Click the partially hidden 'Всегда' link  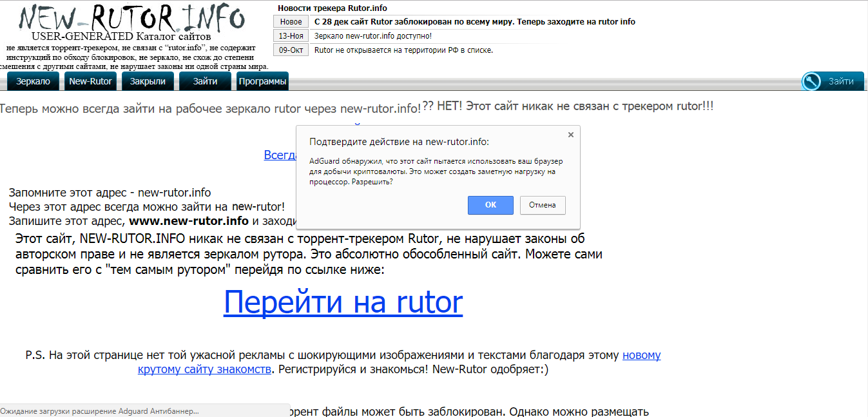click(x=280, y=155)
